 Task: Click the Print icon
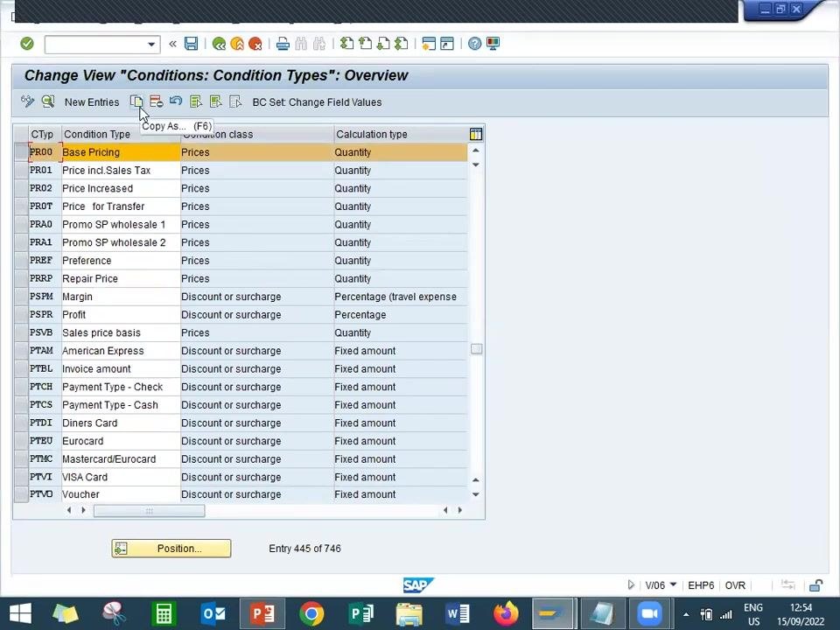click(283, 44)
